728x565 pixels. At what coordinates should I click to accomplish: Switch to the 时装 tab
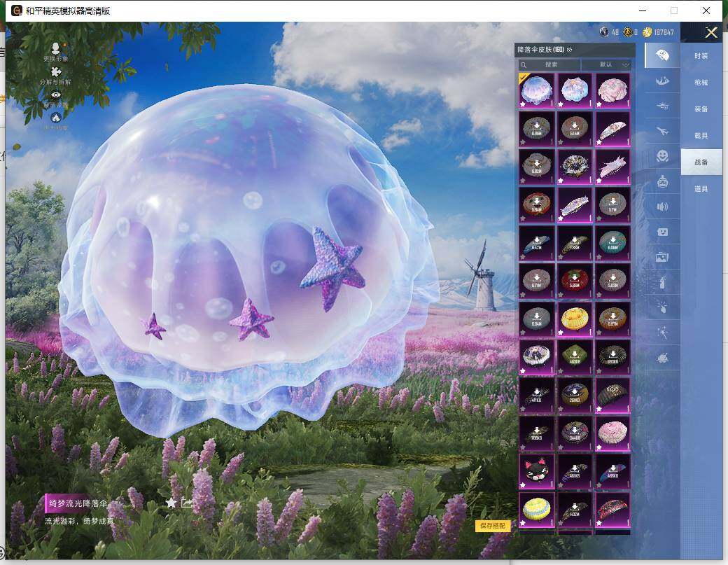point(701,56)
